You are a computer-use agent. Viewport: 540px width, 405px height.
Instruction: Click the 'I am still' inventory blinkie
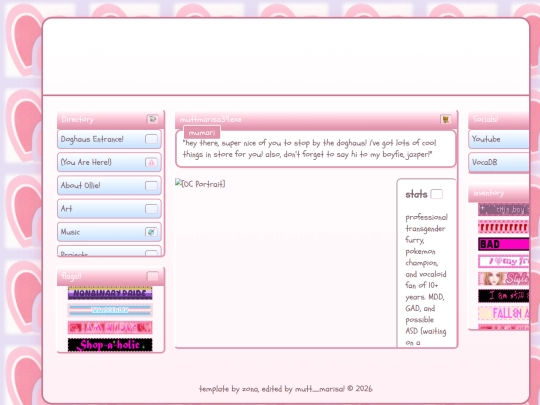pos(503,296)
